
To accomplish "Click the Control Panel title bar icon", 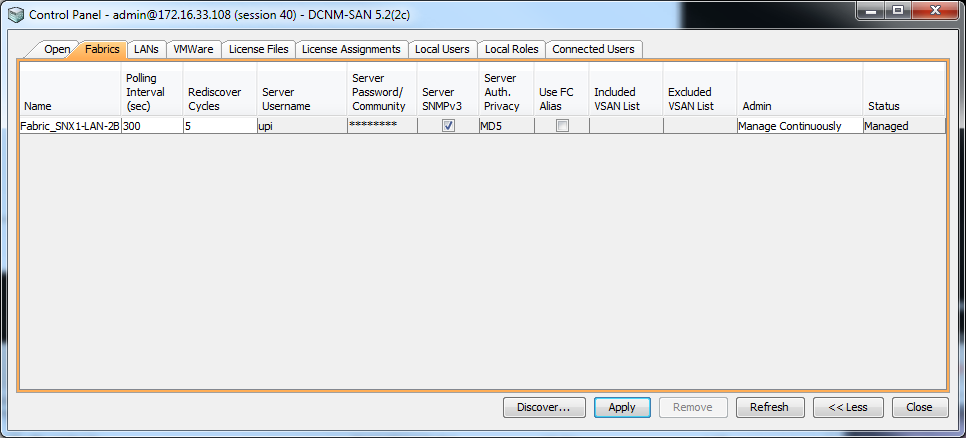I will point(17,14).
